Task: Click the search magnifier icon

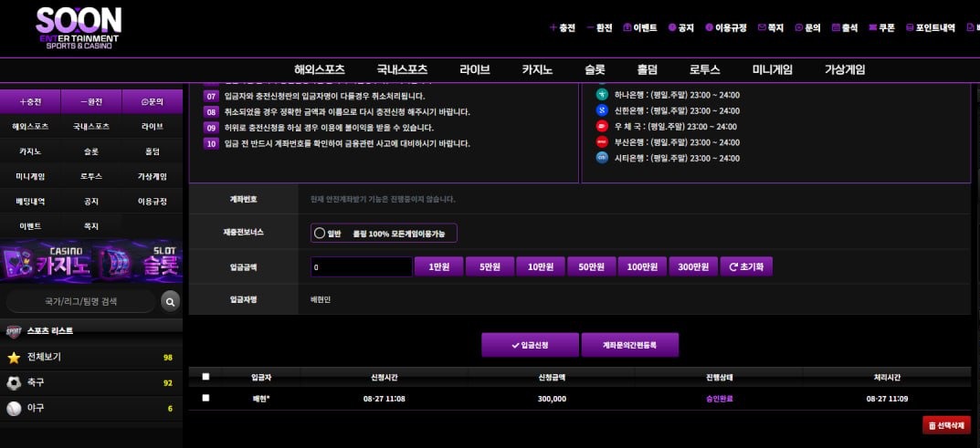Action: (x=171, y=301)
